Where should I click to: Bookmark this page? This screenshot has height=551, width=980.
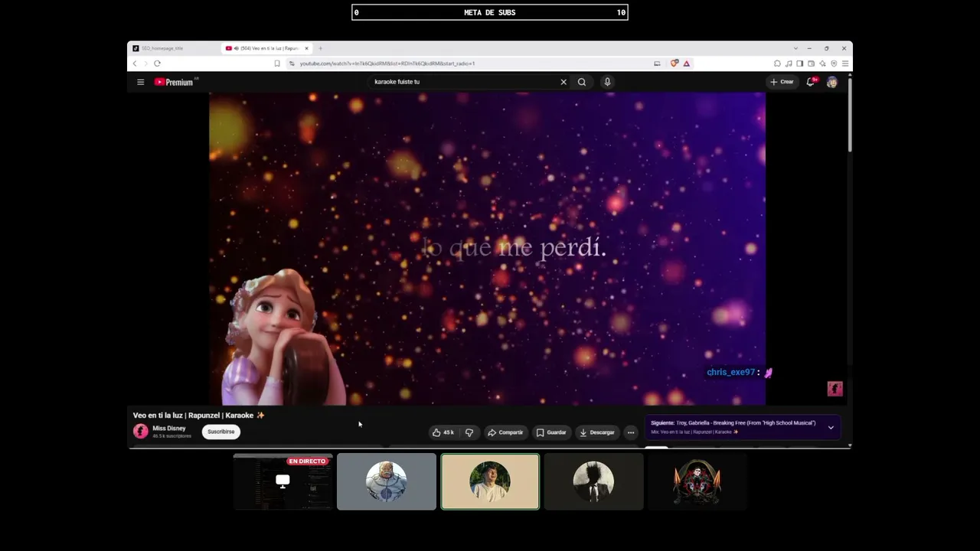(x=277, y=64)
